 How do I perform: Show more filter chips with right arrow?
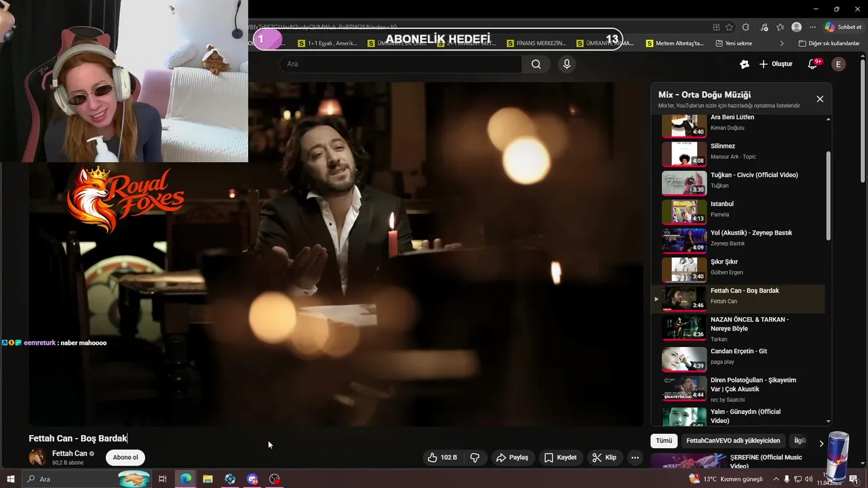pyautogui.click(x=821, y=443)
